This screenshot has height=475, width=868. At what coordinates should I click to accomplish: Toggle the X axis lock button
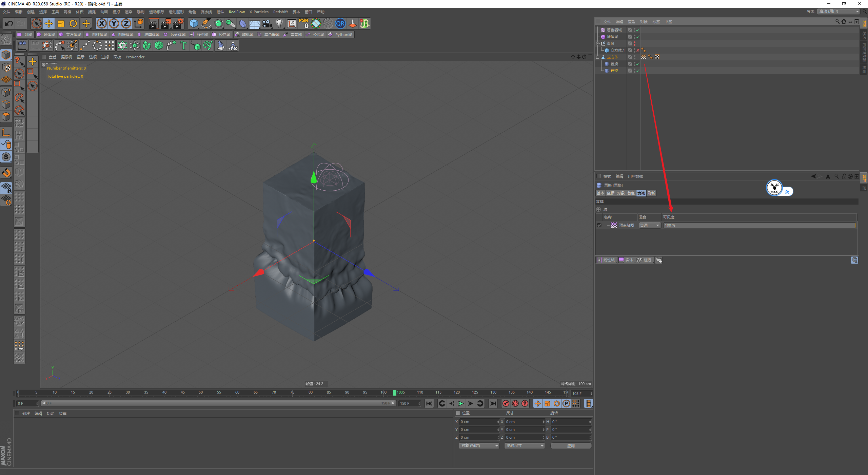pos(101,23)
